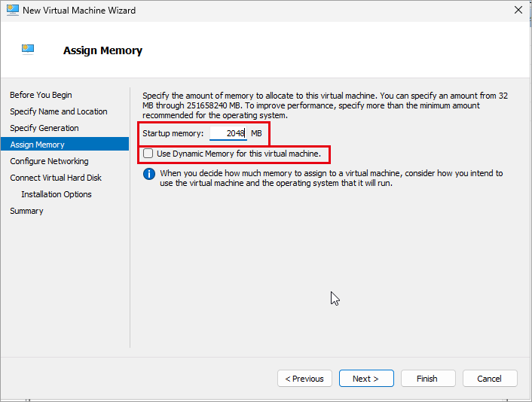The width and height of the screenshot is (532, 402).
Task: Click the 'MB' unit label
Action: 256,133
